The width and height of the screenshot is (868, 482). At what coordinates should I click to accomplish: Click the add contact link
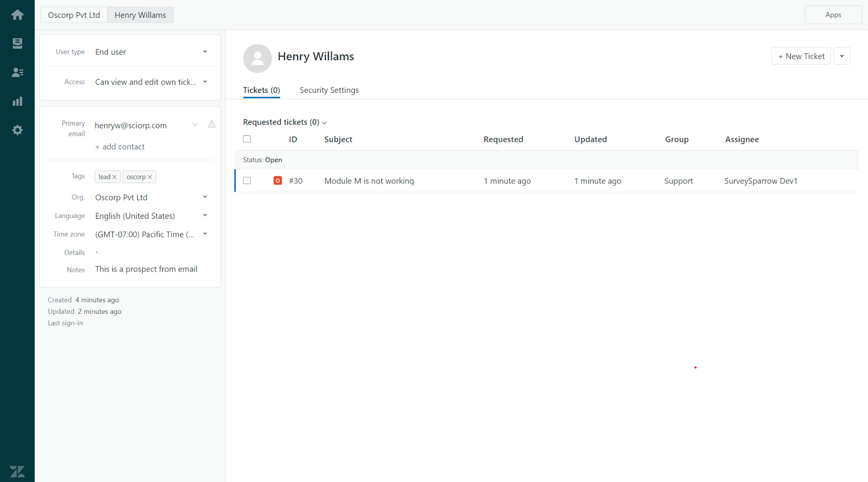click(x=120, y=147)
